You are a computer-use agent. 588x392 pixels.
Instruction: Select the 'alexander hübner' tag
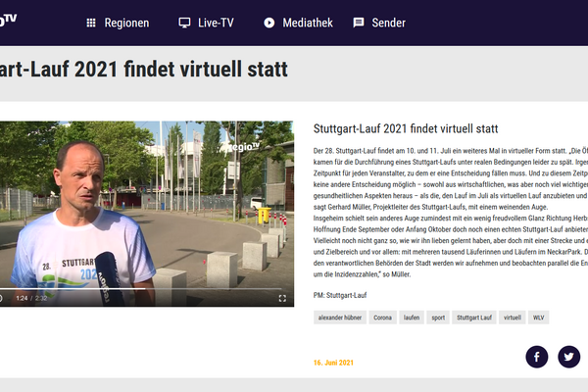(340, 318)
